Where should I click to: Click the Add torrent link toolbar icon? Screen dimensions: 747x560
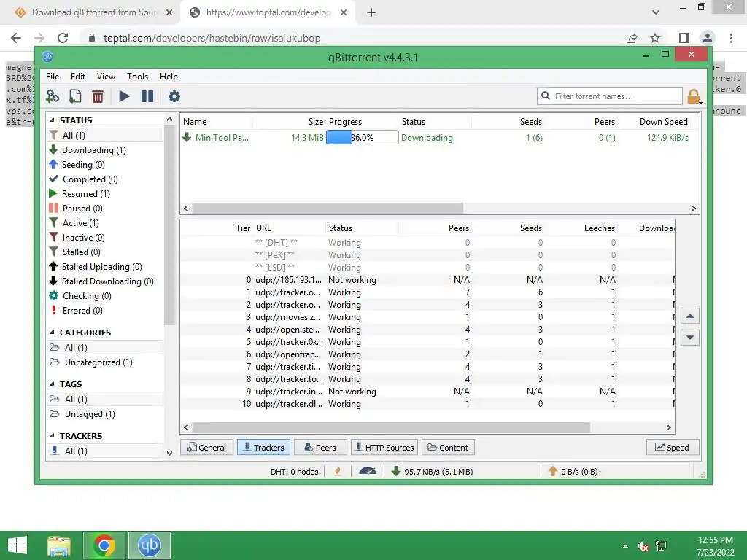pos(53,96)
